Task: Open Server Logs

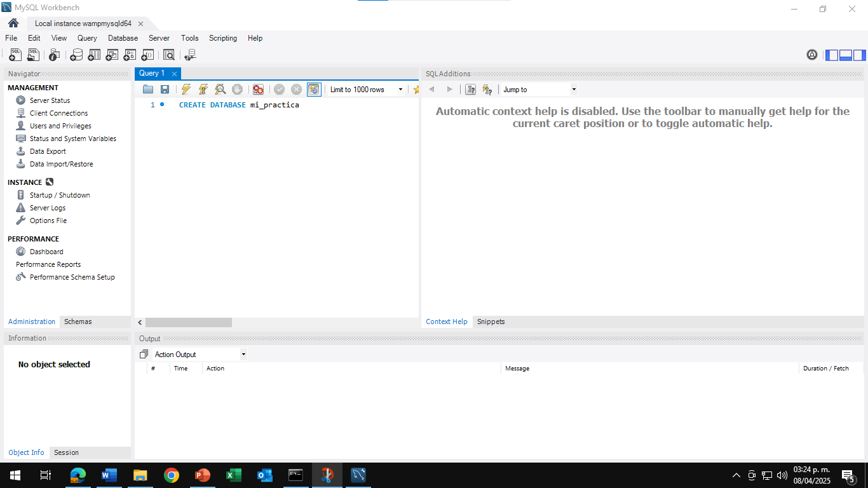Action: (x=48, y=208)
